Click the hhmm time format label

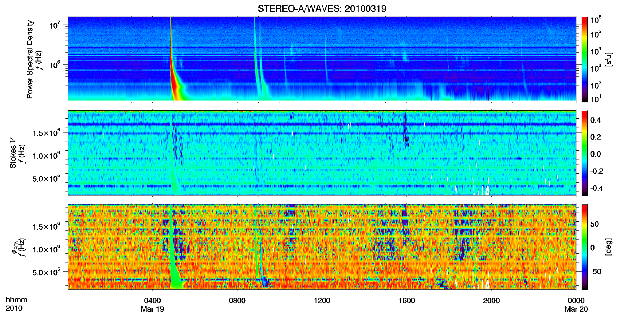click(17, 300)
